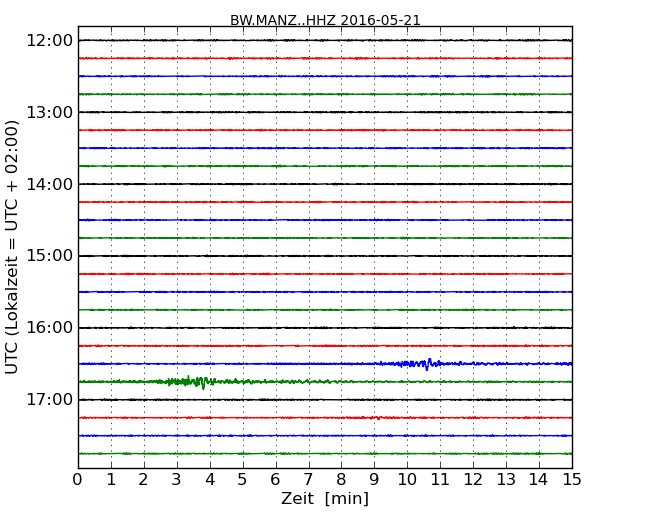The width and height of the screenshot is (650, 520).
Task: Click the 1 minute tick label
Action: 111,480
